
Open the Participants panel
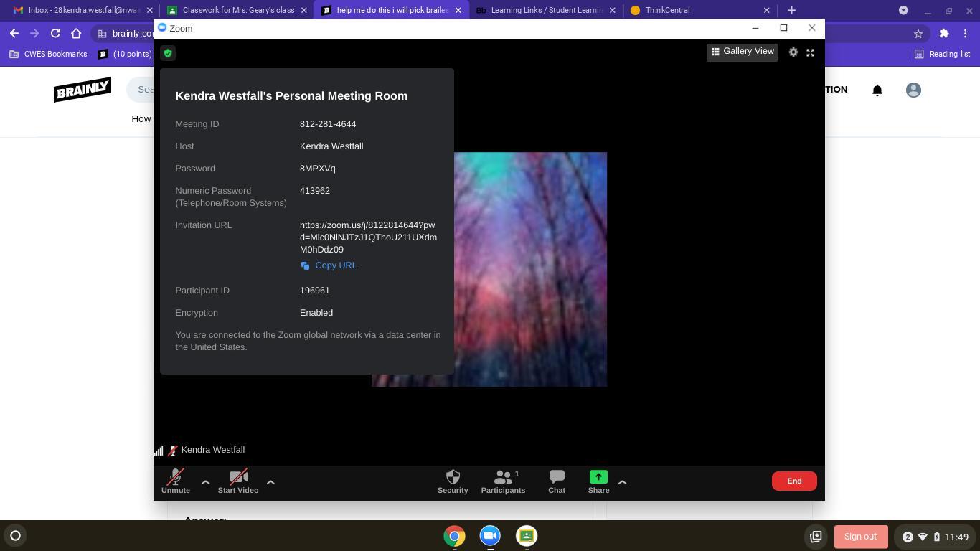click(x=503, y=481)
